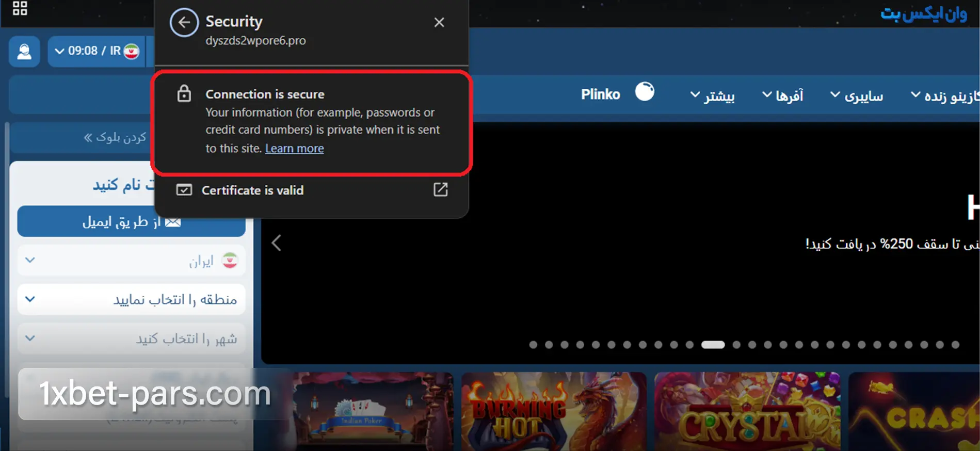Go back using the Security popup arrow
Image resolution: width=980 pixels, height=451 pixels.
tap(184, 23)
